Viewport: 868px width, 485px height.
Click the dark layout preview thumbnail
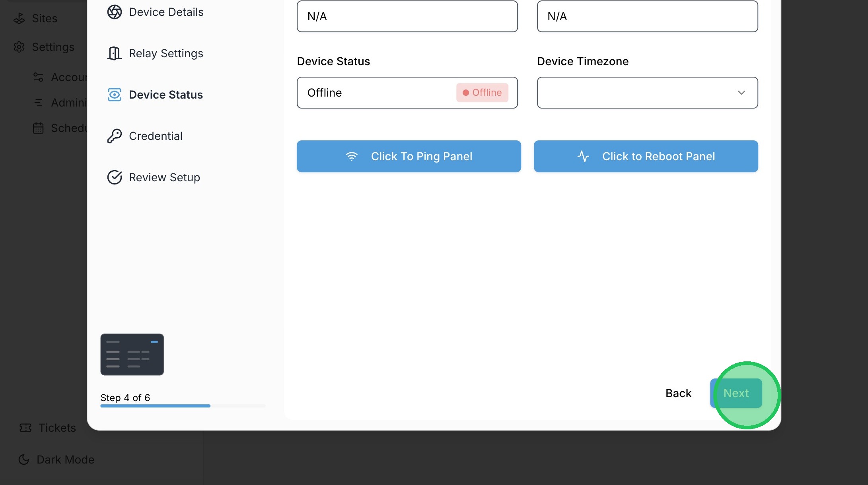coord(132,354)
